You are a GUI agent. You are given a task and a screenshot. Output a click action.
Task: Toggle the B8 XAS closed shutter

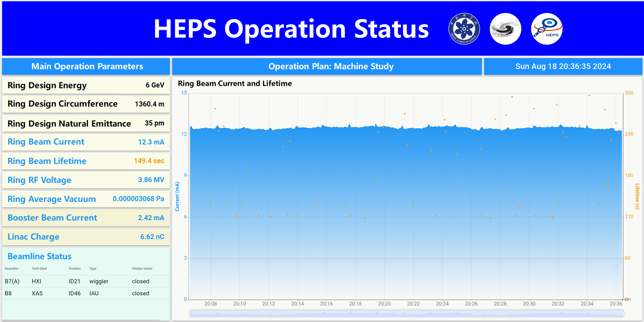coord(141,293)
